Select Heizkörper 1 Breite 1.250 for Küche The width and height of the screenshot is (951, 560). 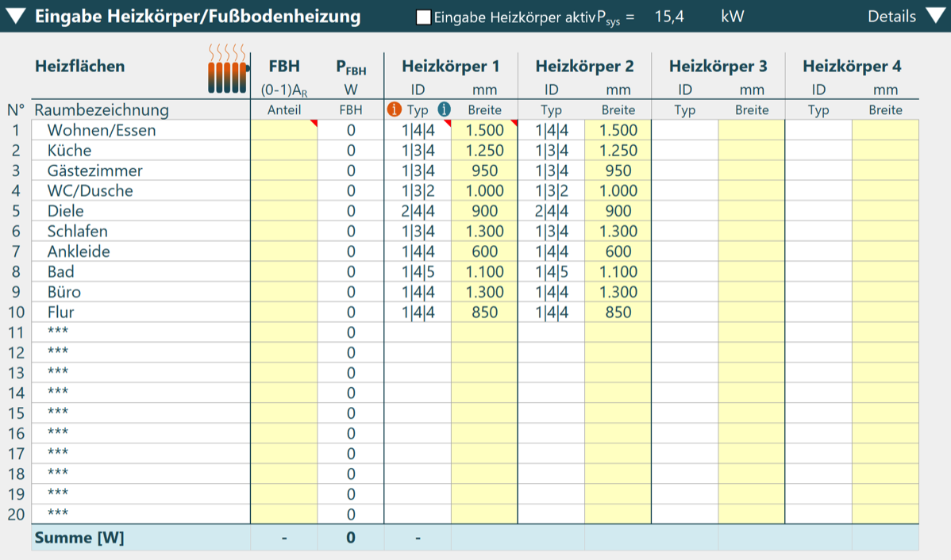pos(484,150)
